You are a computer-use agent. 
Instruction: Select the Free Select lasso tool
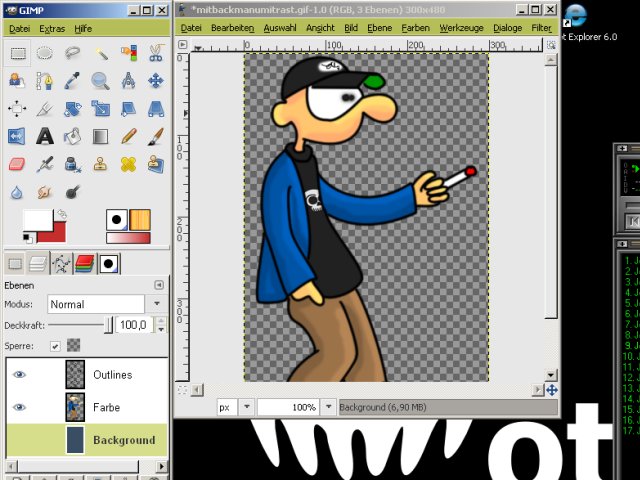pos(73,53)
